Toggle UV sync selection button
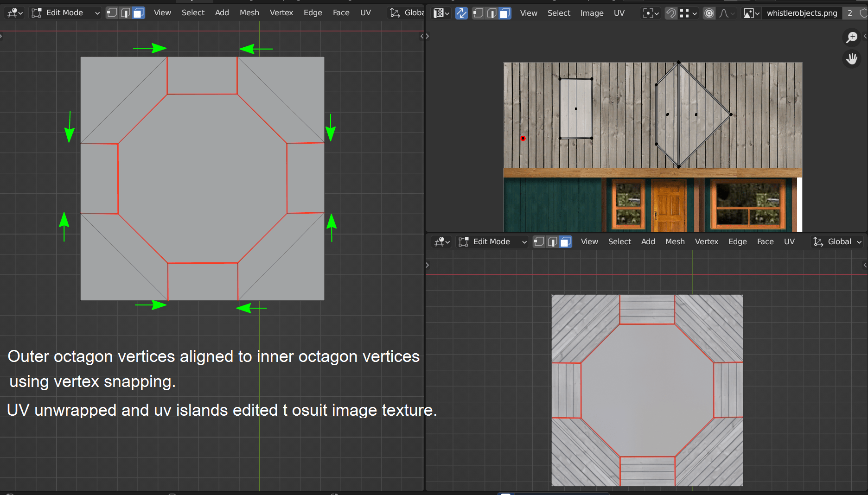This screenshot has width=868, height=495. coord(461,13)
